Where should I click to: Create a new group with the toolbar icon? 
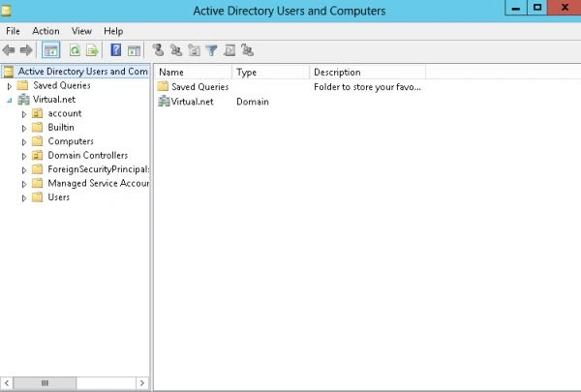coord(176,50)
